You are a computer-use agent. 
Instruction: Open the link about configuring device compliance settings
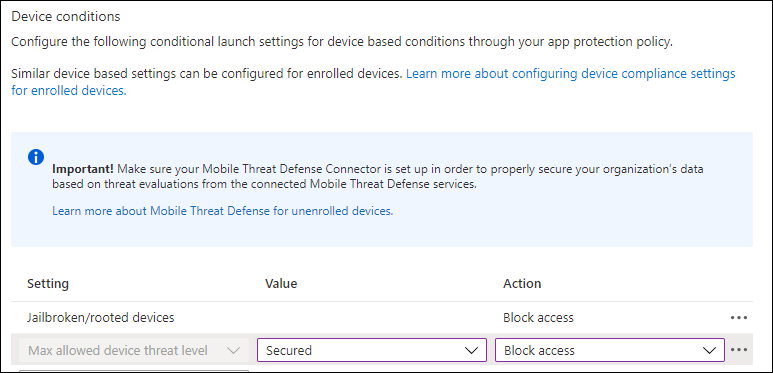373,82
